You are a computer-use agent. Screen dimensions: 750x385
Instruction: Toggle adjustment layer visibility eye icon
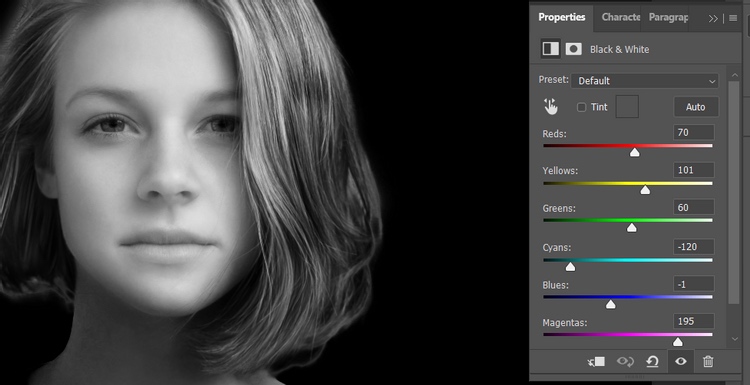click(681, 362)
